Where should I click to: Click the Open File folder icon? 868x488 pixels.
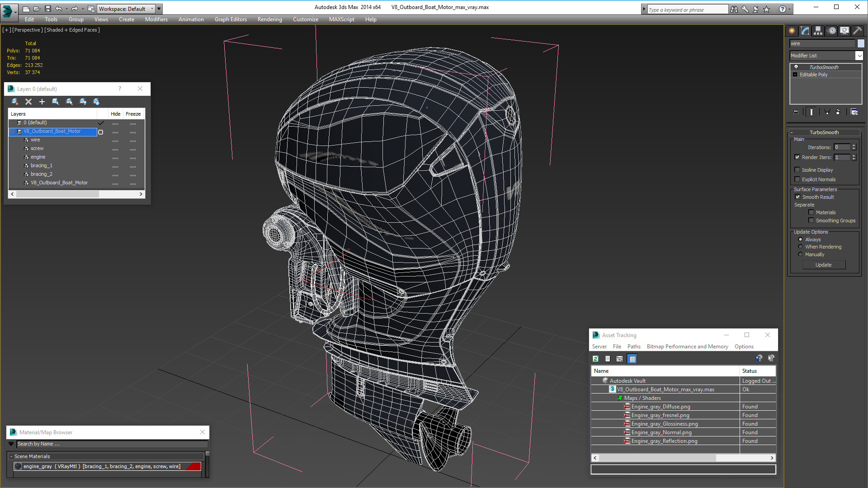point(37,9)
